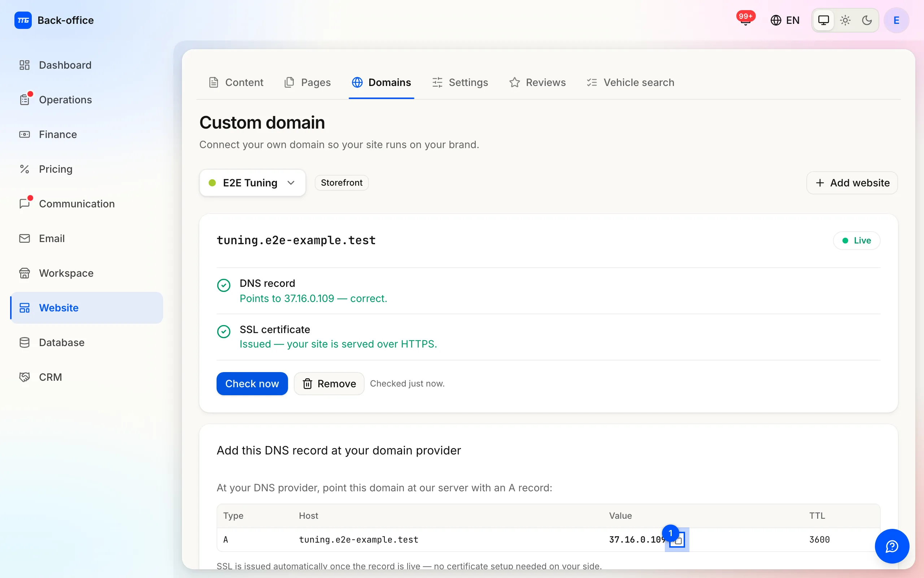Image resolution: width=924 pixels, height=578 pixels.
Task: Click the Communication chat icon
Action: click(x=25, y=204)
